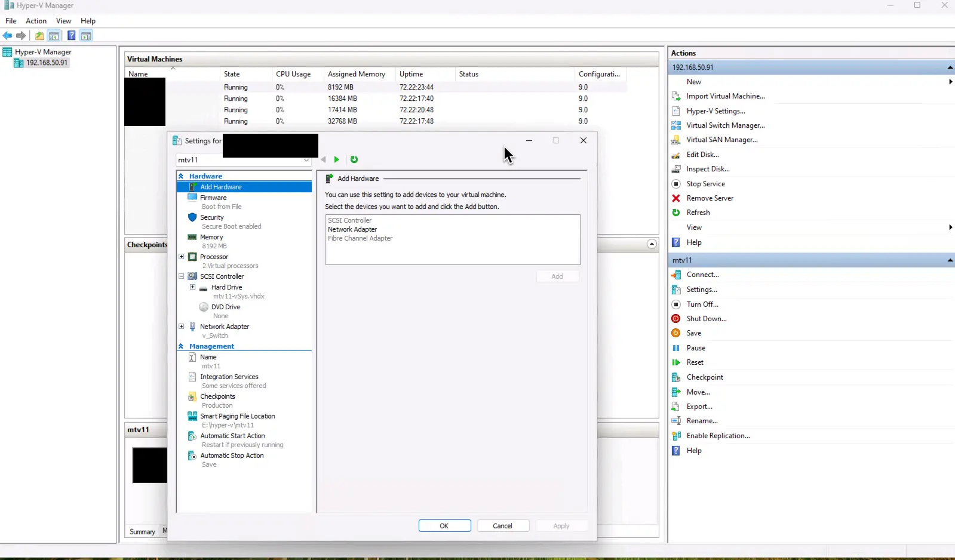Screen dimensions: 955x560
Task: Sort virtual machines by the Uptime column
Action: (x=424, y=74)
